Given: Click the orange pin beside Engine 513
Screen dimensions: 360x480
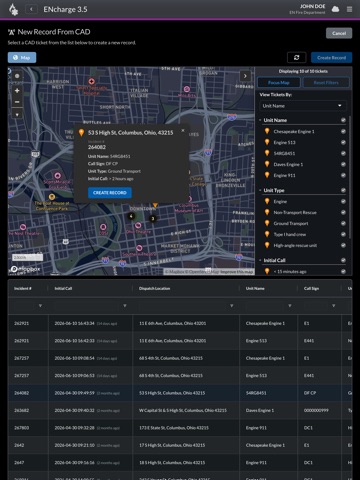Looking at the screenshot, I should (267, 142).
